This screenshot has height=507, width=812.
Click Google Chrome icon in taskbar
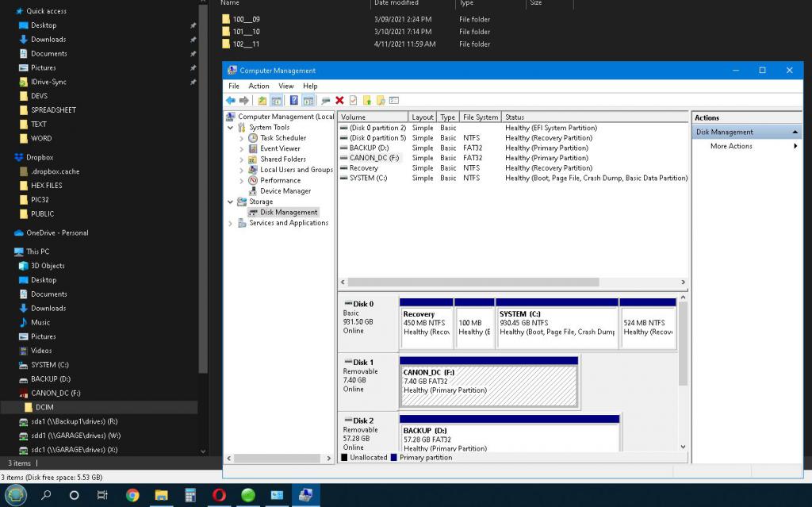pos(132,495)
